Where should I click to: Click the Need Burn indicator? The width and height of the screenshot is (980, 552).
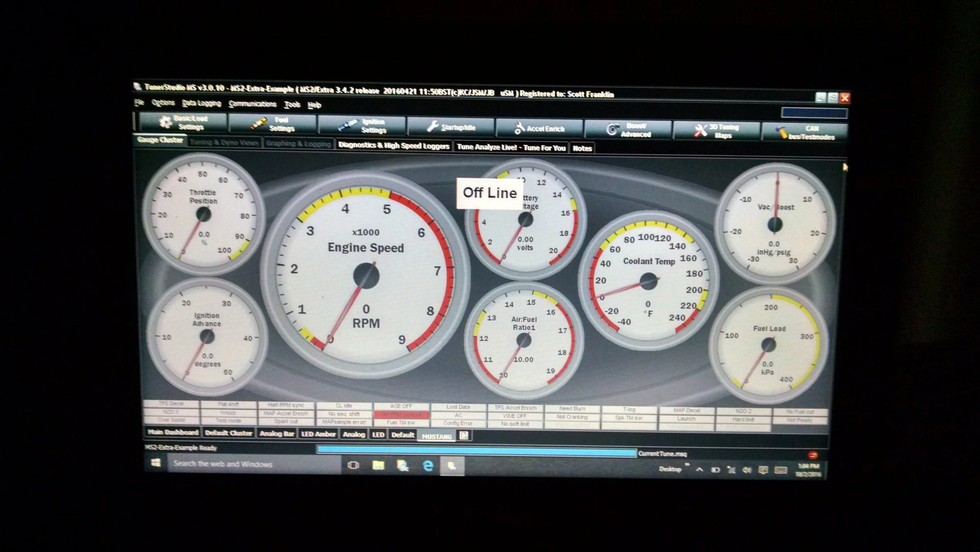(x=572, y=409)
